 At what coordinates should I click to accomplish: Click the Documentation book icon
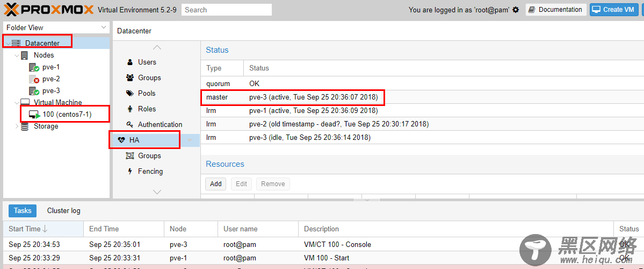pos(532,10)
